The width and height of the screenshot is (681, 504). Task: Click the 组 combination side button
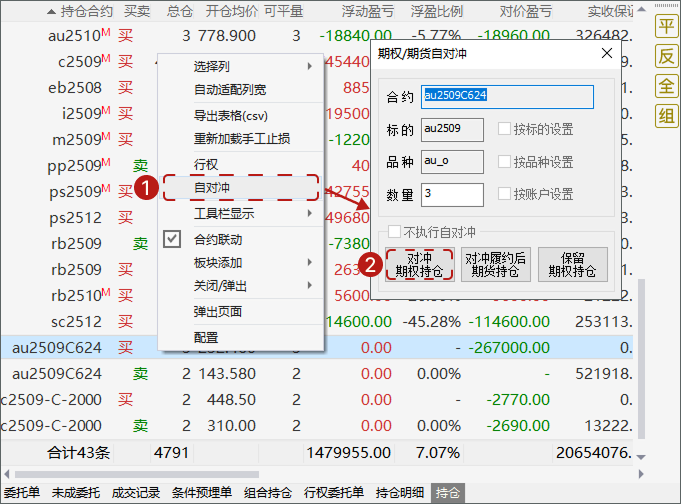click(x=666, y=116)
